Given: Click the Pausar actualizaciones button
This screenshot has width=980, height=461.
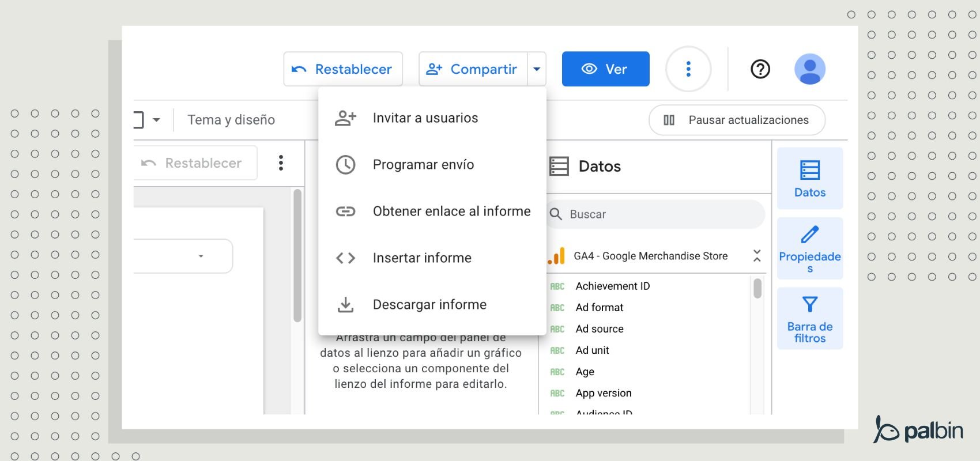Looking at the screenshot, I should click(x=737, y=120).
